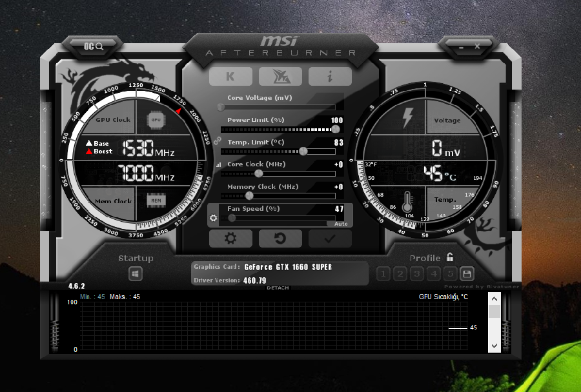This screenshot has width=581, height=392.
Task: Click the Core Clock slider handle
Action: coord(259,173)
